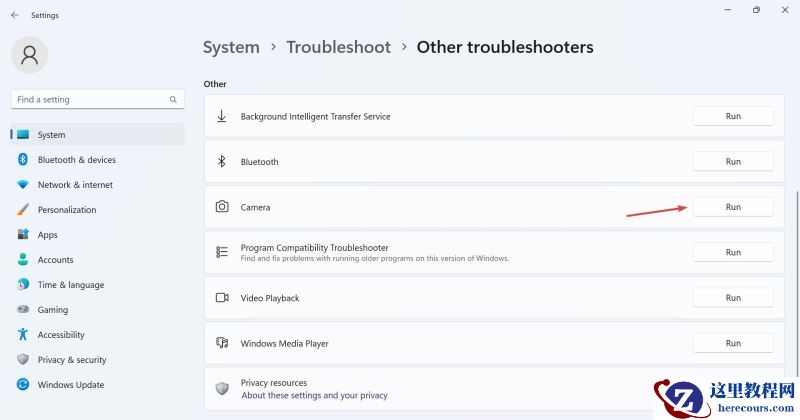Click the Windows Update sidebar icon
The width and height of the screenshot is (800, 420).
point(23,385)
